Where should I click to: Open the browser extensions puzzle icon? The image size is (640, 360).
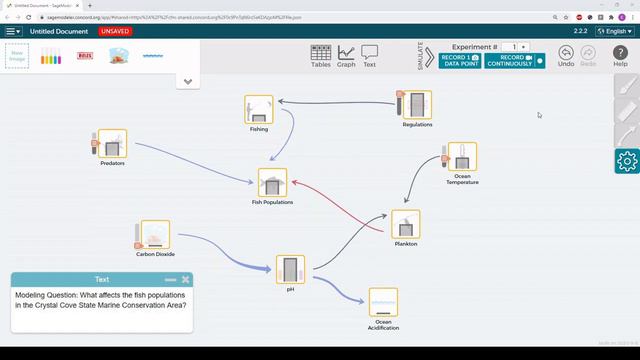[x=611, y=18]
